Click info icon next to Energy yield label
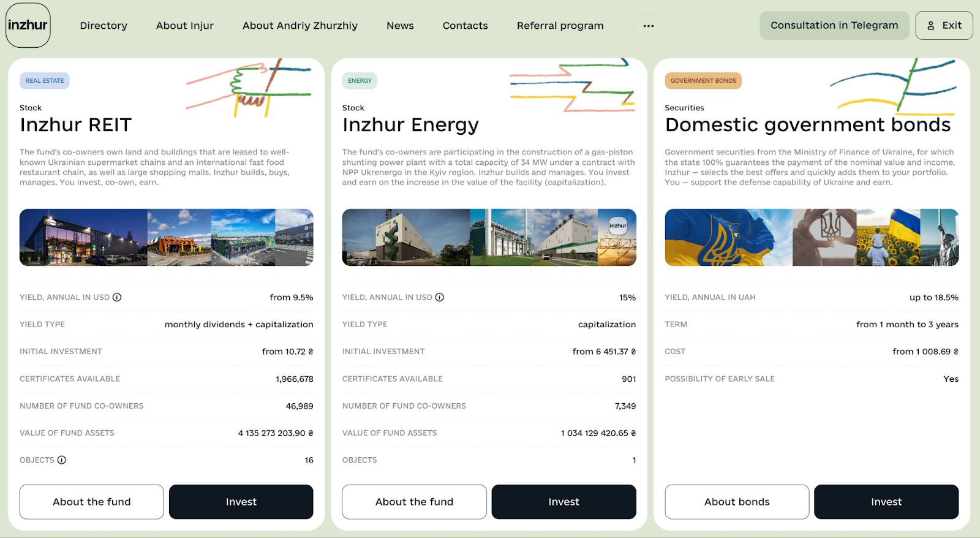 [440, 297]
